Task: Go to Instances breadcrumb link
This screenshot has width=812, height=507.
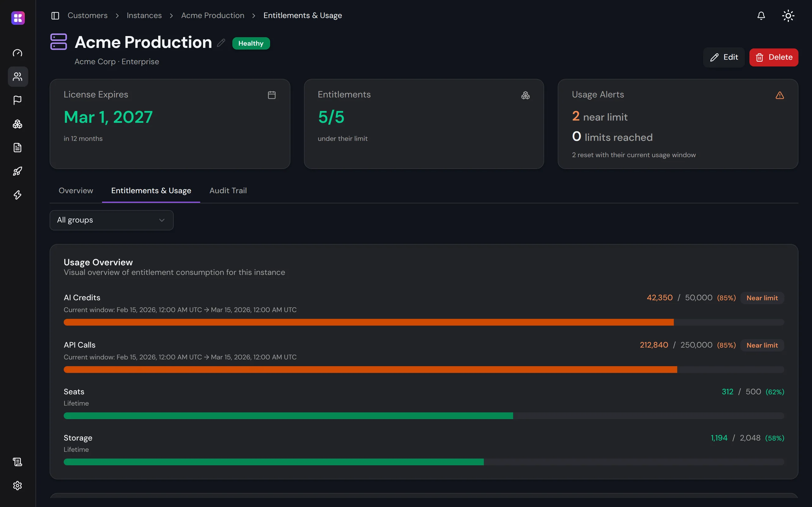Action: pyautogui.click(x=144, y=16)
